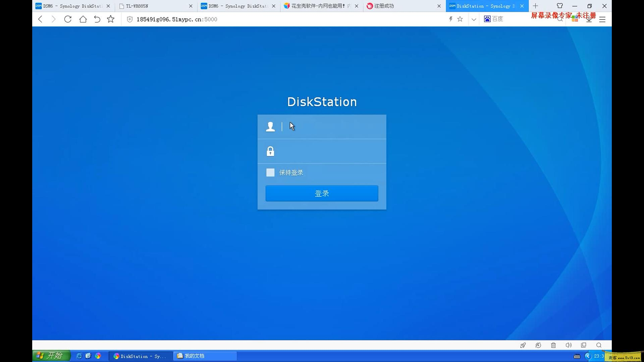
Task: Click the username person icon on login form
Action: tap(270, 126)
